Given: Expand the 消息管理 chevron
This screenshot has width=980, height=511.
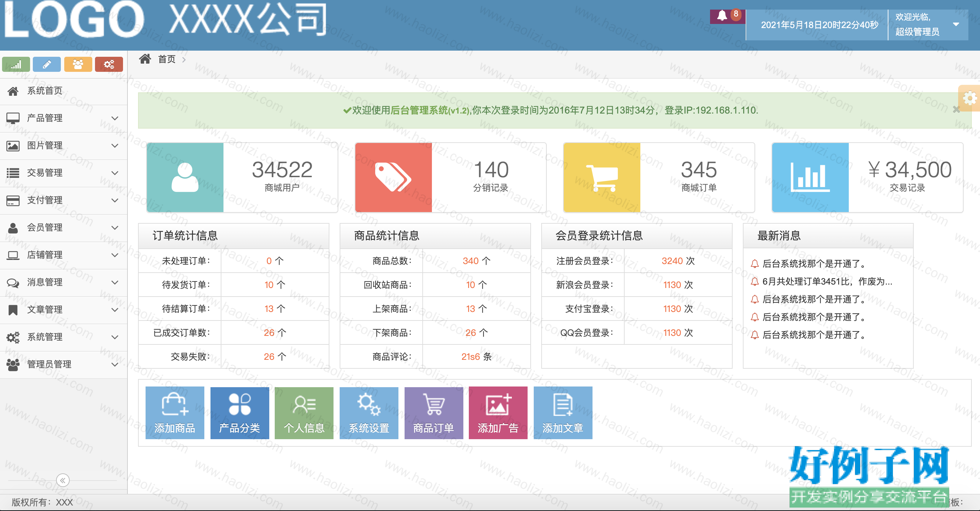Looking at the screenshot, I should tap(114, 283).
